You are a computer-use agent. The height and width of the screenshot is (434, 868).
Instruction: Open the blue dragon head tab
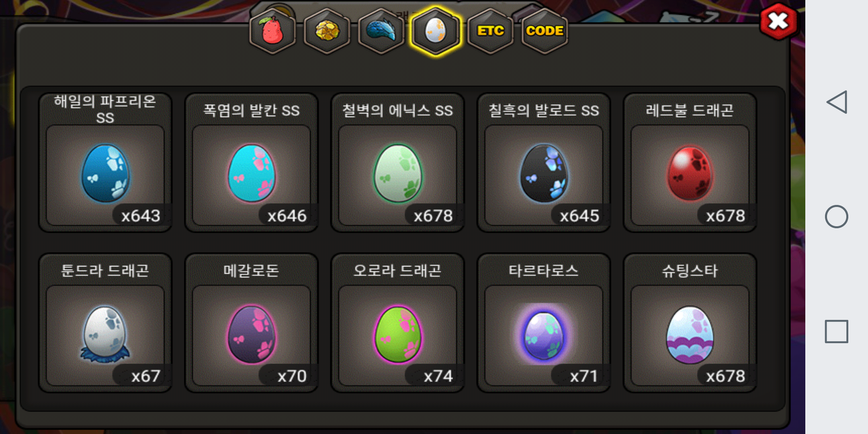click(381, 31)
